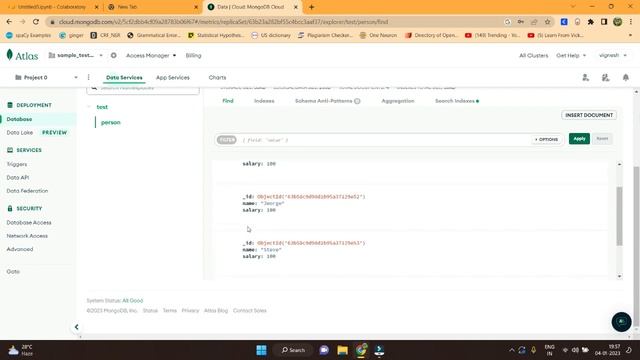Open Chrome tab search chevron
Screen dimensions: 640x360
pyautogui.click(x=573, y=7)
